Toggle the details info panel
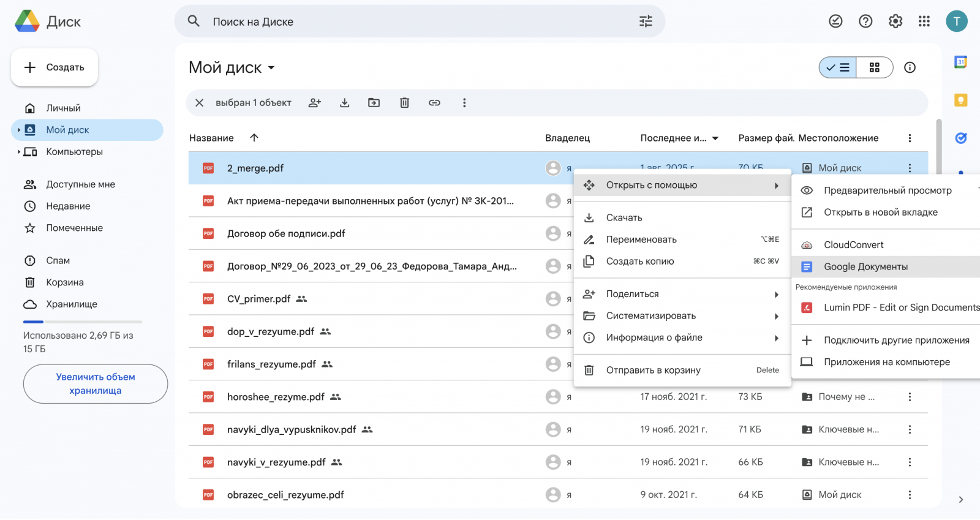Image resolution: width=980 pixels, height=520 pixels. (x=910, y=67)
